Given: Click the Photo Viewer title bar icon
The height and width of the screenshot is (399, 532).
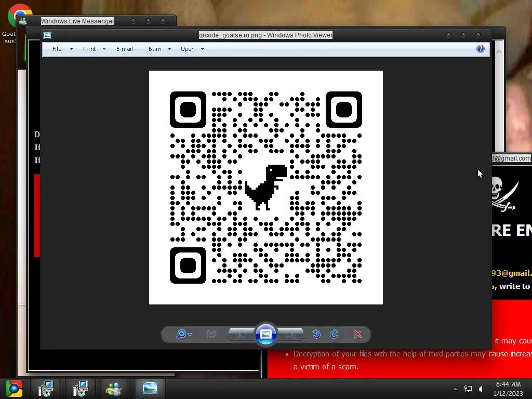Looking at the screenshot, I should pyautogui.click(x=47, y=35).
